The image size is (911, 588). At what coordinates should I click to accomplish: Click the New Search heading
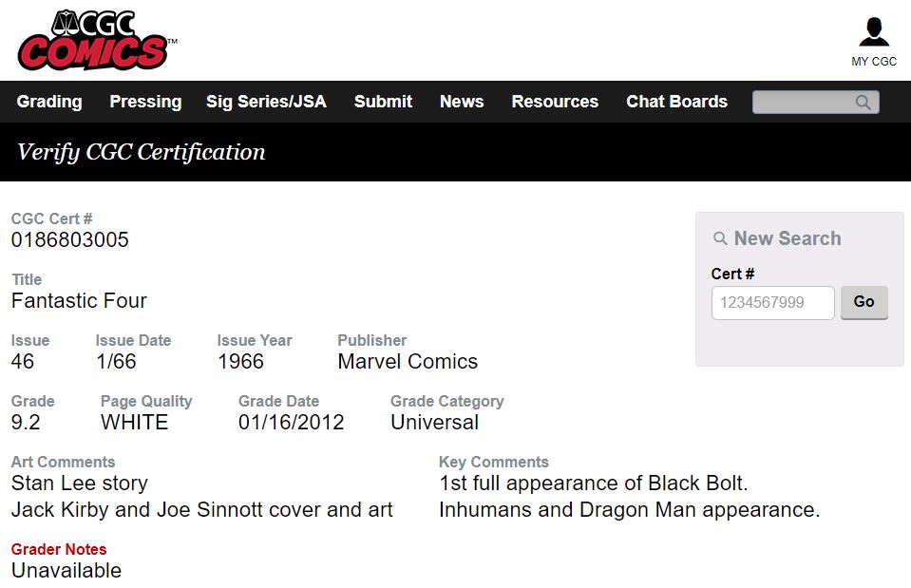coord(788,238)
